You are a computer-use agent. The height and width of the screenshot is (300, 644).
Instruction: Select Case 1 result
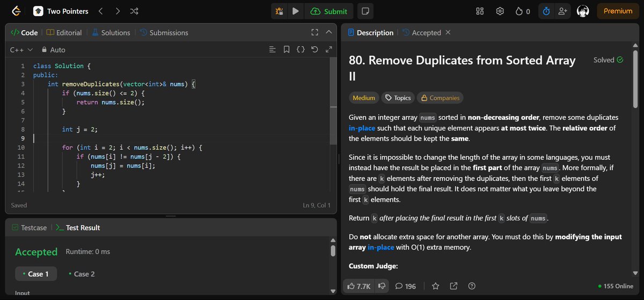click(x=35, y=274)
